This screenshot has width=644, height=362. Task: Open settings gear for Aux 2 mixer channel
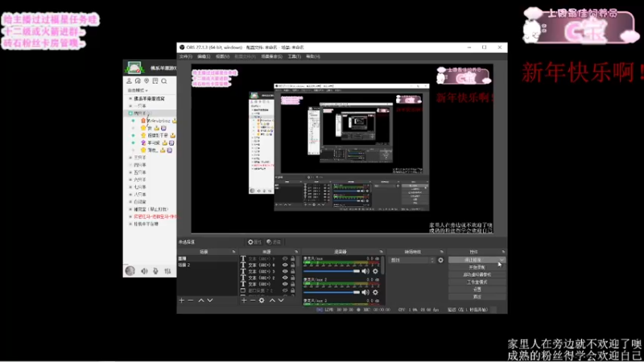point(375,292)
